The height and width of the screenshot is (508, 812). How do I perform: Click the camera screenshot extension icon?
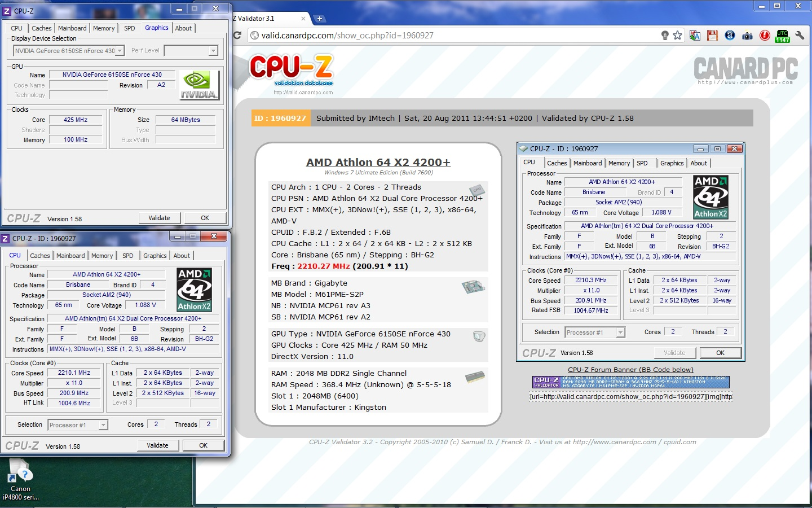click(x=747, y=35)
